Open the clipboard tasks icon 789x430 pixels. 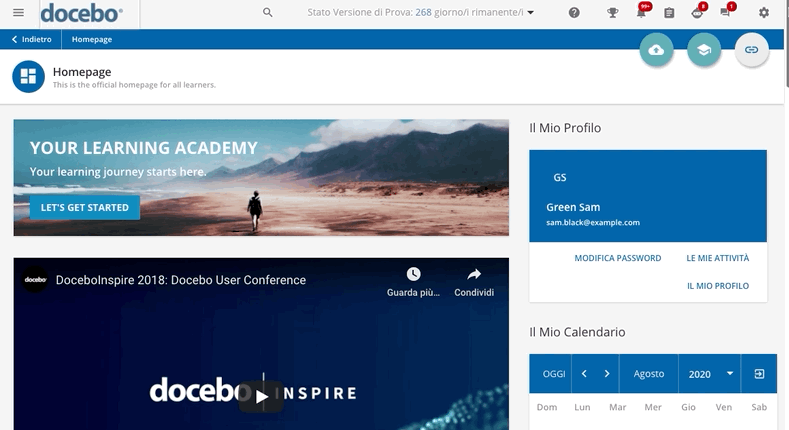point(669,13)
